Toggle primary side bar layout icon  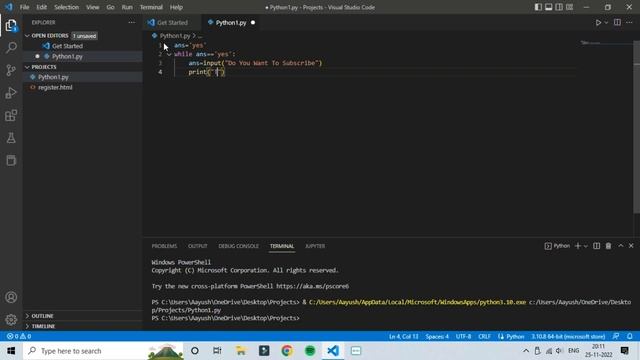(x=538, y=7)
